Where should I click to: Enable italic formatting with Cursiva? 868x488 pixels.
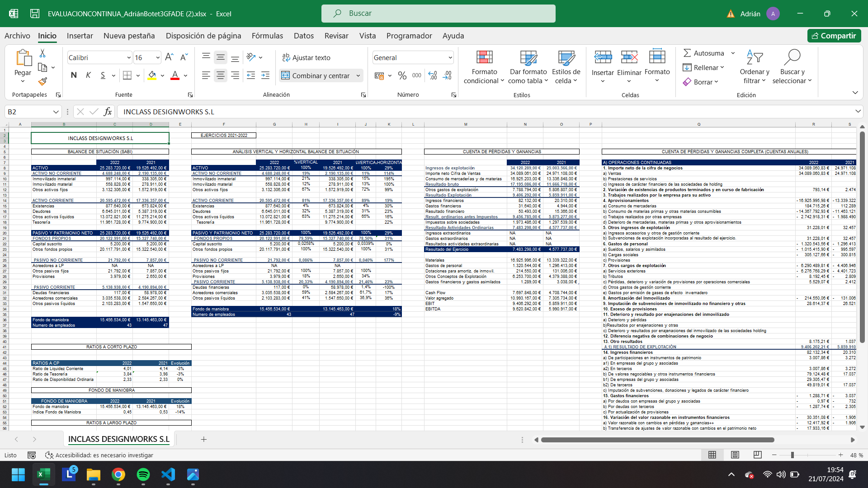88,75
